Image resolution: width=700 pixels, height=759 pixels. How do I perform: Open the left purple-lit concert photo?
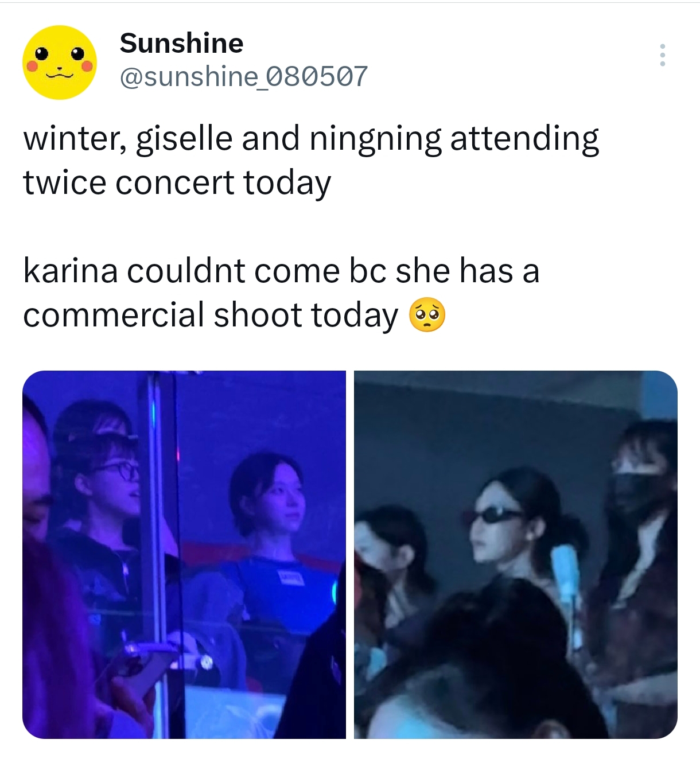pyautogui.click(x=184, y=555)
